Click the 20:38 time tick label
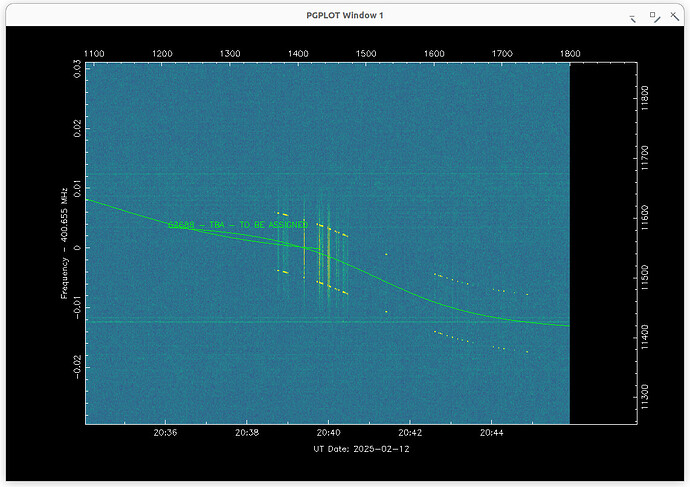Viewport: 690px width, 487px height. (x=247, y=433)
